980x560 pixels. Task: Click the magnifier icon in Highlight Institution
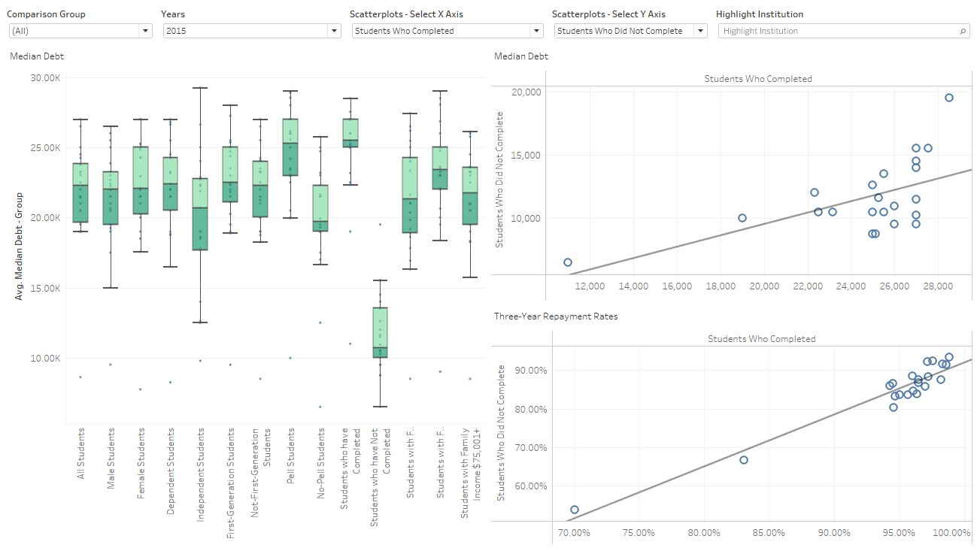(x=963, y=32)
